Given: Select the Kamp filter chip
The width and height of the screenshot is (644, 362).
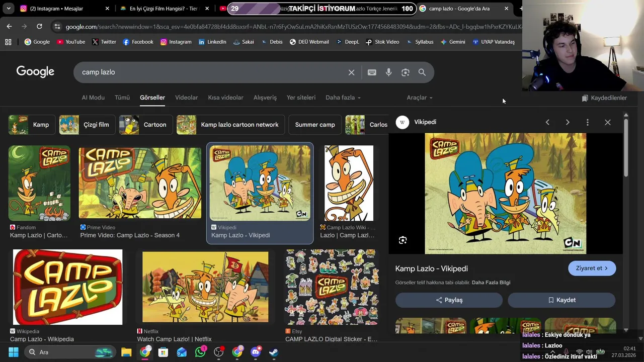Looking at the screenshot, I should (x=32, y=125).
